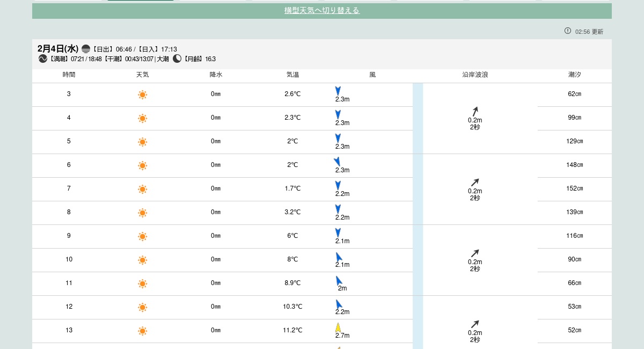The width and height of the screenshot is (644, 349).
Task: Click the sunny icon in the 3時 row
Action: [x=142, y=95]
